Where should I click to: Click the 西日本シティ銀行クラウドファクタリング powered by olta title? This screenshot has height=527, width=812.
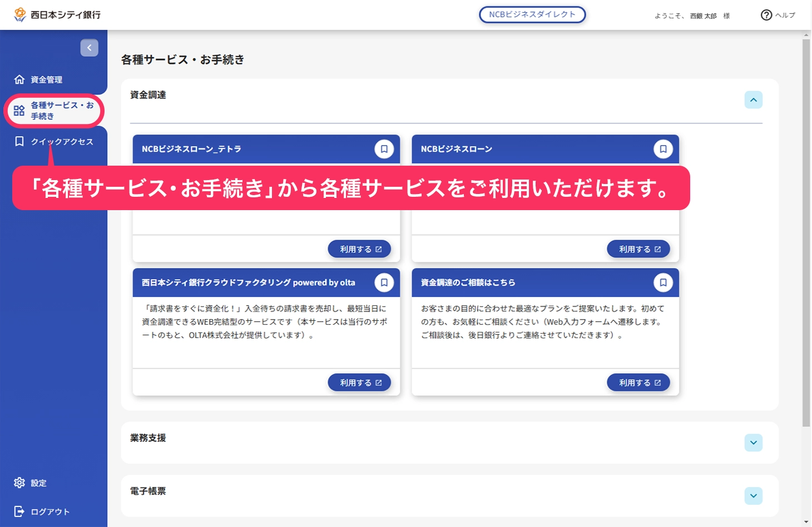[x=249, y=282]
